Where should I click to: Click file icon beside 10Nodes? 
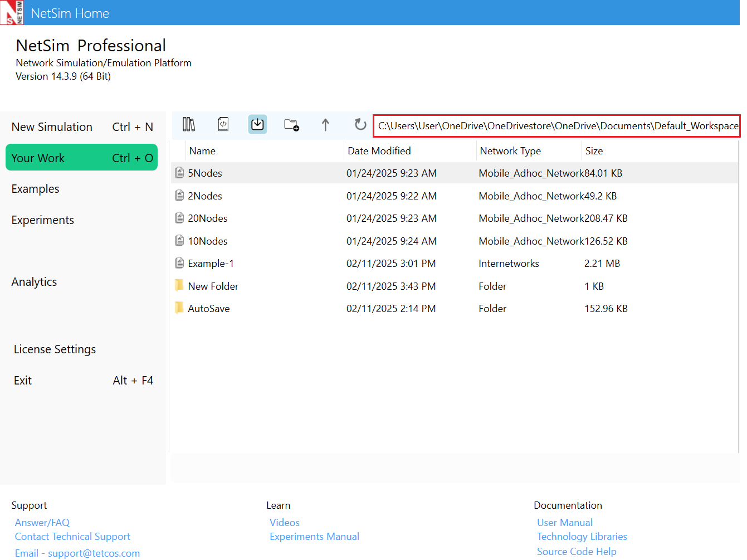point(179,241)
